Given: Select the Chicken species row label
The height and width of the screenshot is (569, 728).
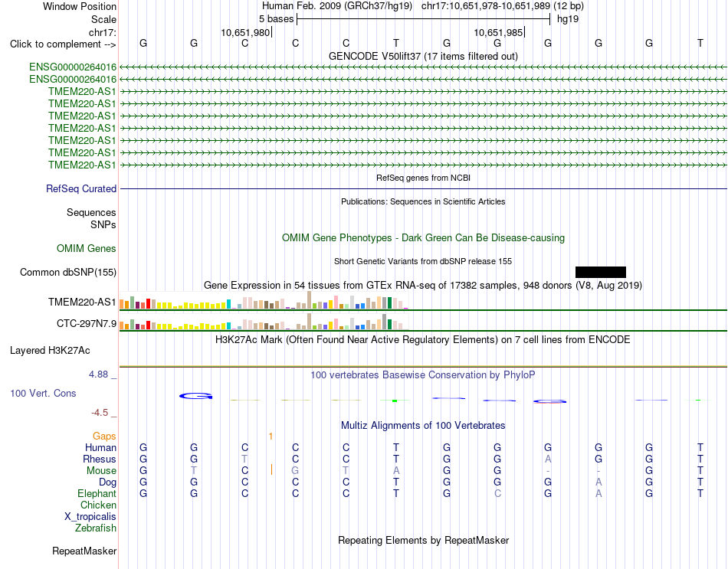Looking at the screenshot, I should point(98,505).
